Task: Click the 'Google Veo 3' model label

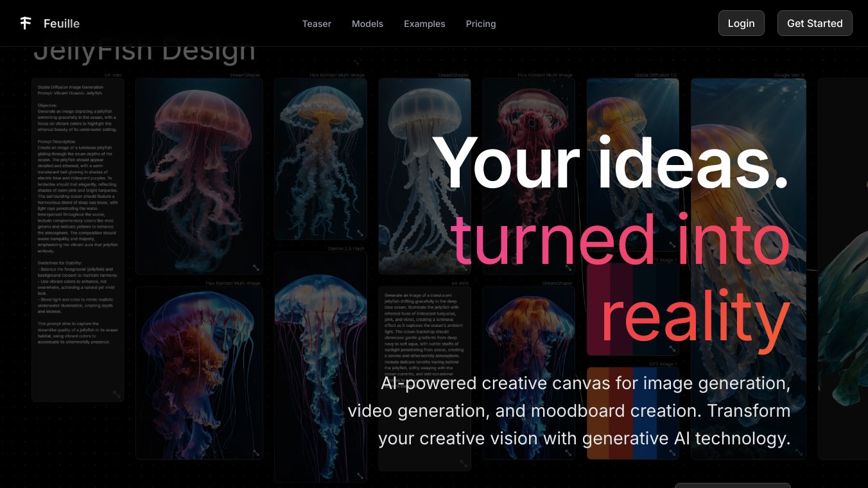Action: [x=788, y=75]
